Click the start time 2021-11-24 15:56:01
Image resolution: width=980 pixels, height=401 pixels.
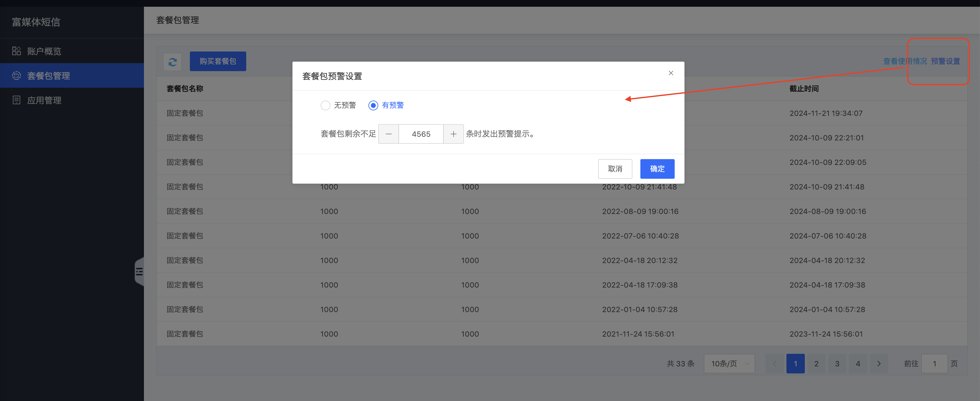point(638,334)
